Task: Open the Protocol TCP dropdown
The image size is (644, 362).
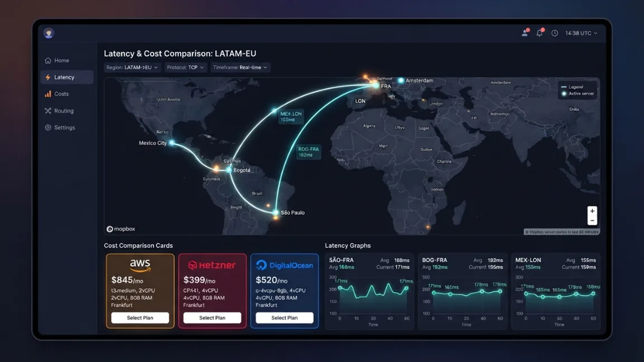Action: click(185, 67)
